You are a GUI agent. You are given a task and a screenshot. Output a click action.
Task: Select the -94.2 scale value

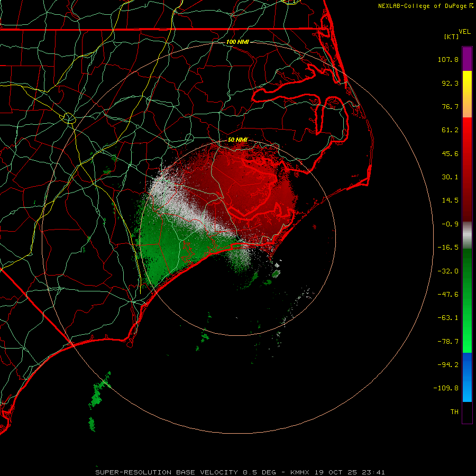pyautogui.click(x=448, y=364)
